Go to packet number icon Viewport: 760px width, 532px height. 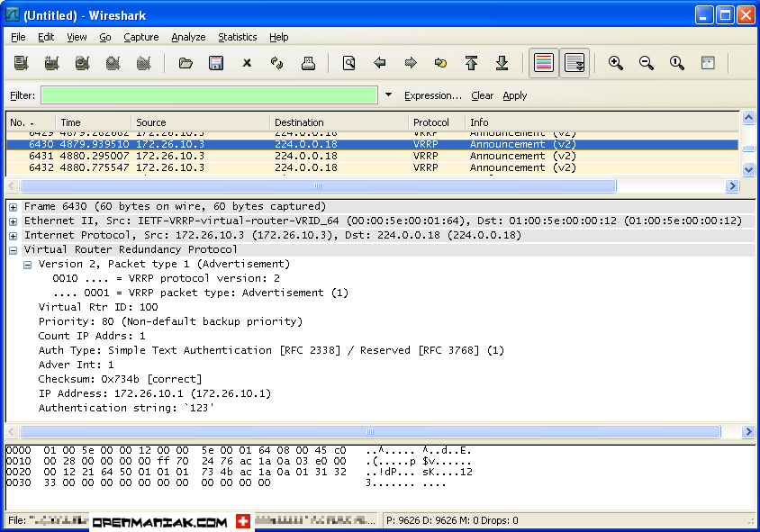[x=440, y=63]
